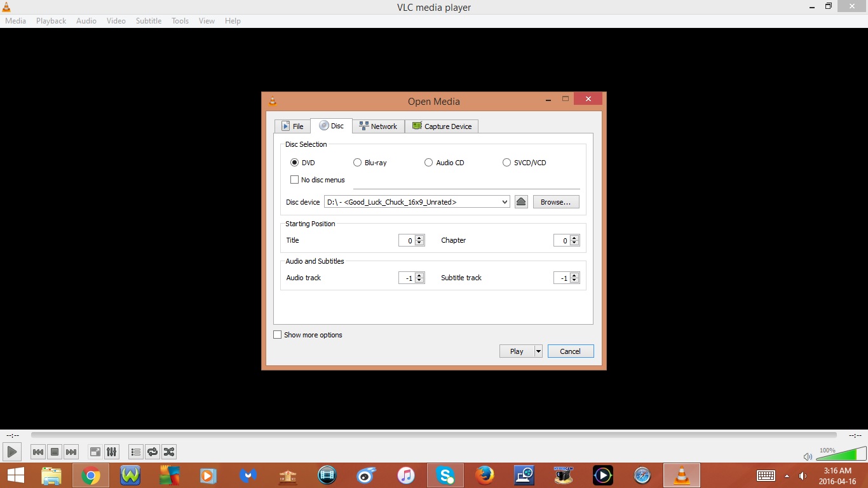This screenshot has height=488, width=868.
Task: Enable Show more options checkbox
Action: 277,335
